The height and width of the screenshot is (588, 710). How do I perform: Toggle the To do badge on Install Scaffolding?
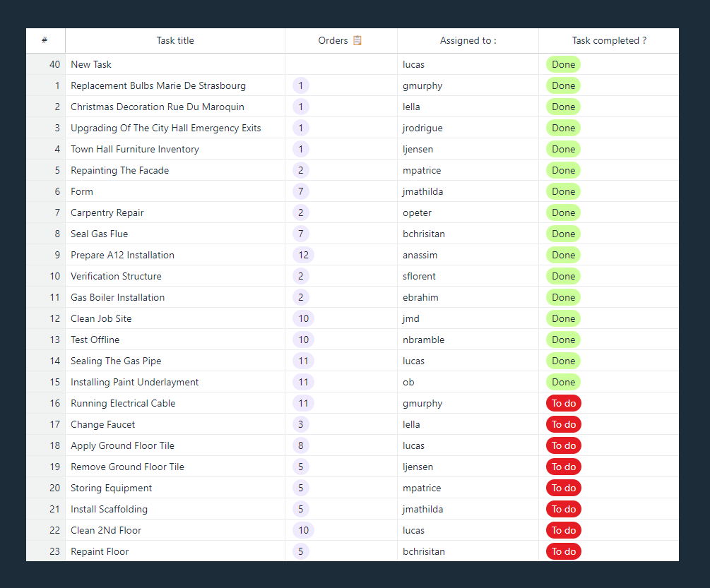(x=563, y=509)
